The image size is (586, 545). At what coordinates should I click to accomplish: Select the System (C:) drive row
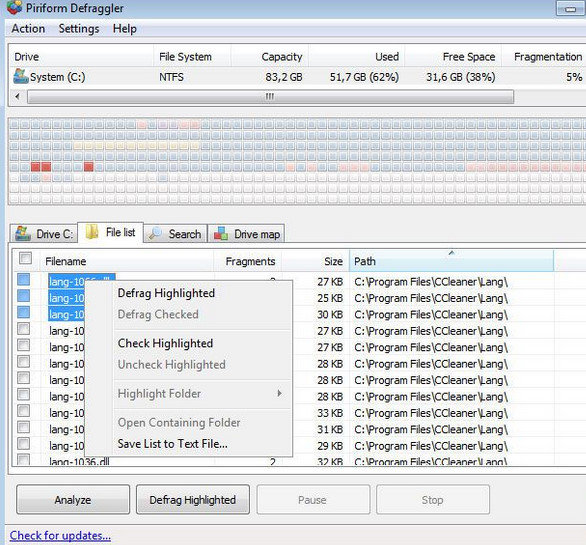[297, 77]
